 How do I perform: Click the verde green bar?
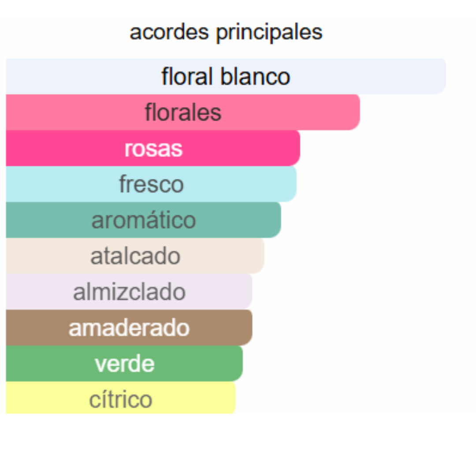point(124,363)
